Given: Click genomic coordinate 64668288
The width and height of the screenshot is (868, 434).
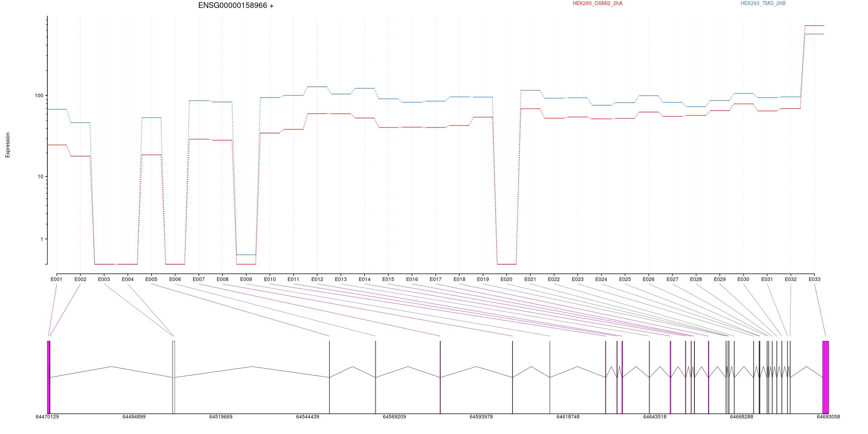Looking at the screenshot, I should pos(741,417).
